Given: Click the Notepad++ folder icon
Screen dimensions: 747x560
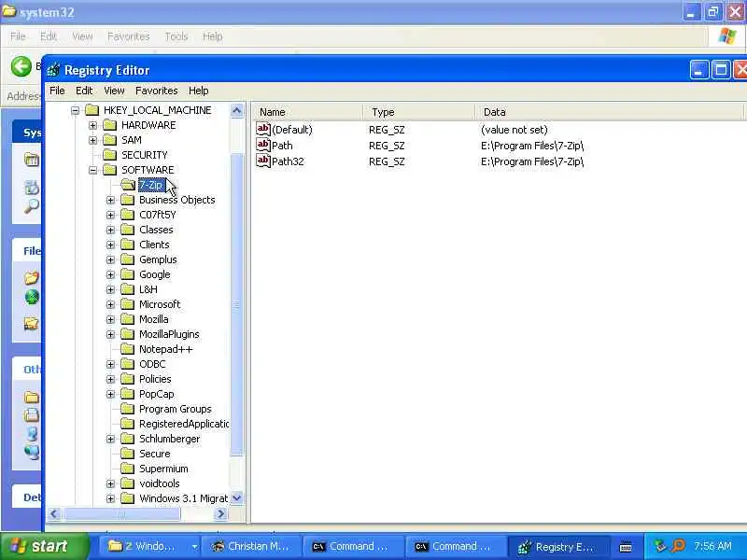Looking at the screenshot, I should coord(127,349).
